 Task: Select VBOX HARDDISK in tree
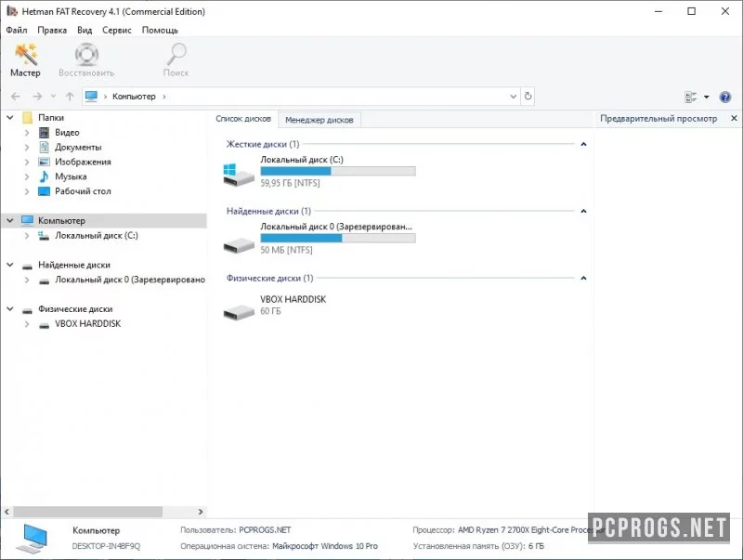87,323
